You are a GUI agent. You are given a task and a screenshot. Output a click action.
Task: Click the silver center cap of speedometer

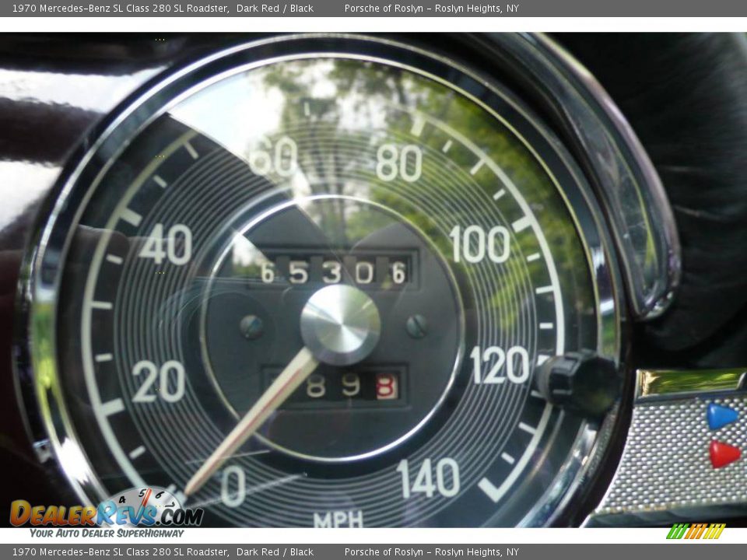tap(340, 325)
